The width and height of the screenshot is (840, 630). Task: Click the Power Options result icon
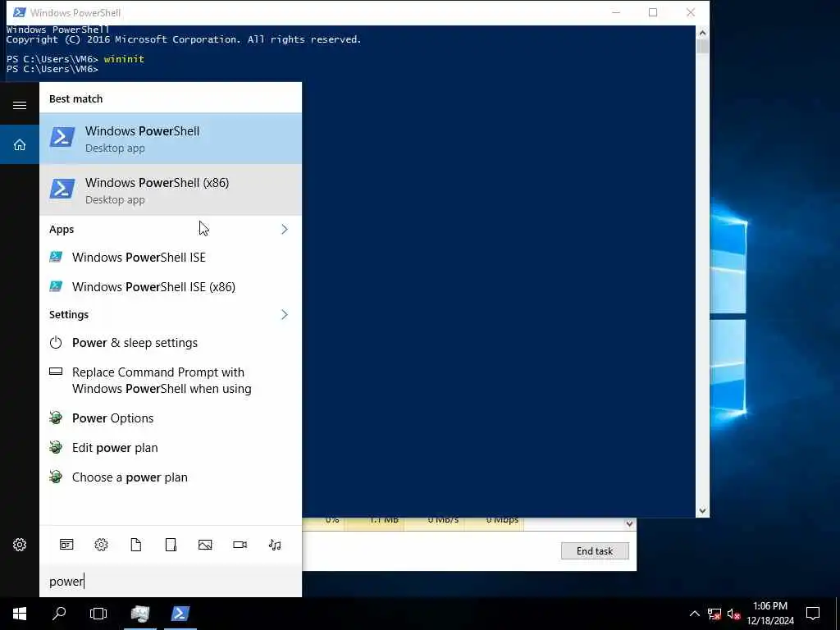[x=56, y=418]
